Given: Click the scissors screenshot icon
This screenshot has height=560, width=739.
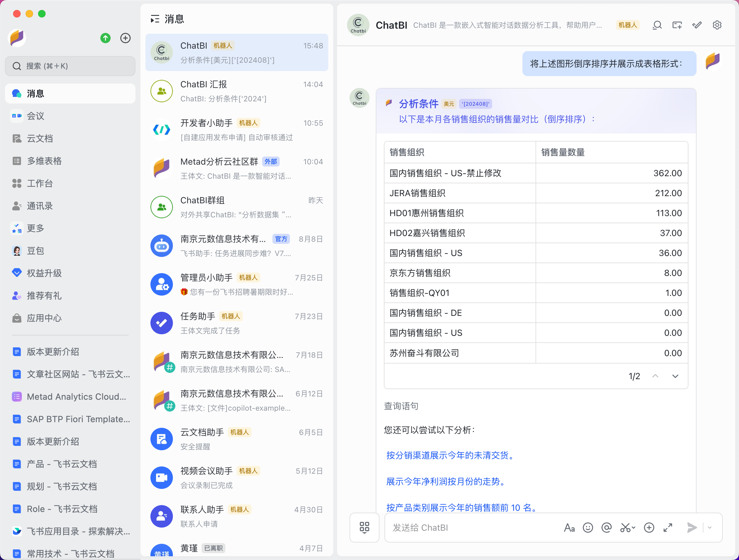Looking at the screenshot, I should (x=627, y=528).
